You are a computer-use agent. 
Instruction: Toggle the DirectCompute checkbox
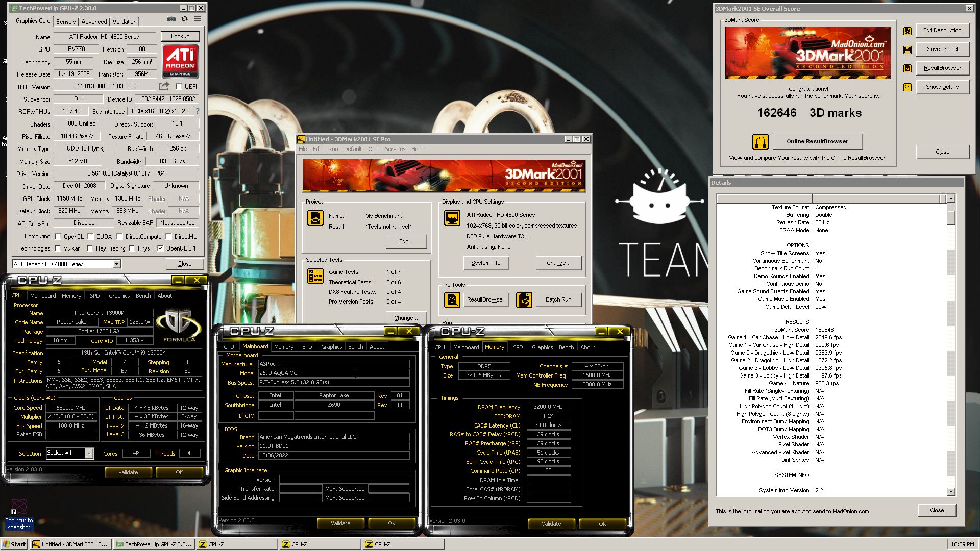[x=119, y=237]
